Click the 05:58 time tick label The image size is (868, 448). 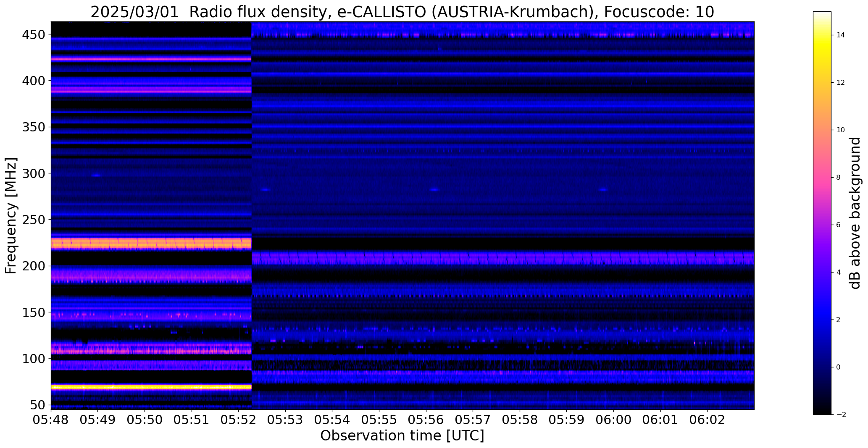(520, 420)
